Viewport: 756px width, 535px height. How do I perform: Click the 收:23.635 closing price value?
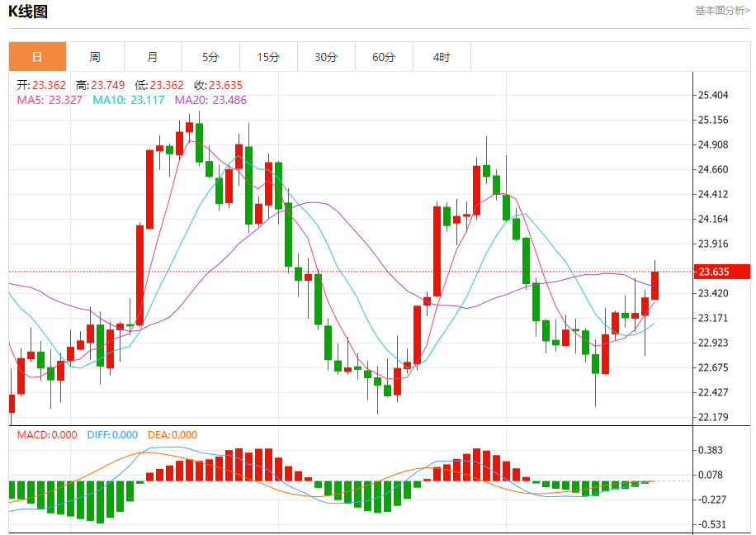(x=219, y=85)
